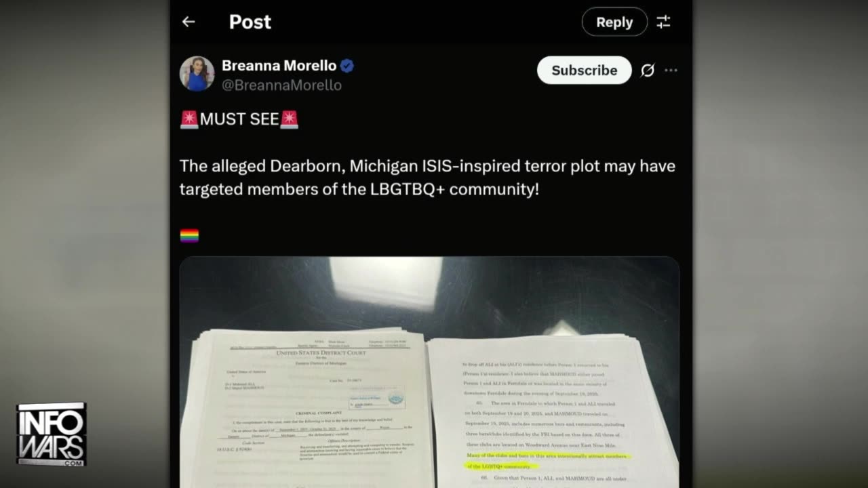
Task: Click the Post page heading
Action: pos(250,22)
